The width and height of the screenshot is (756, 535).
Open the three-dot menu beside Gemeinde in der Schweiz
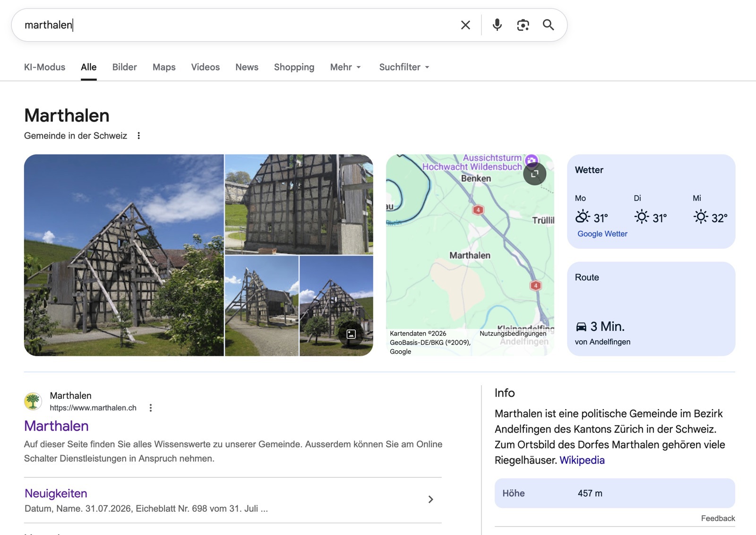click(x=138, y=136)
